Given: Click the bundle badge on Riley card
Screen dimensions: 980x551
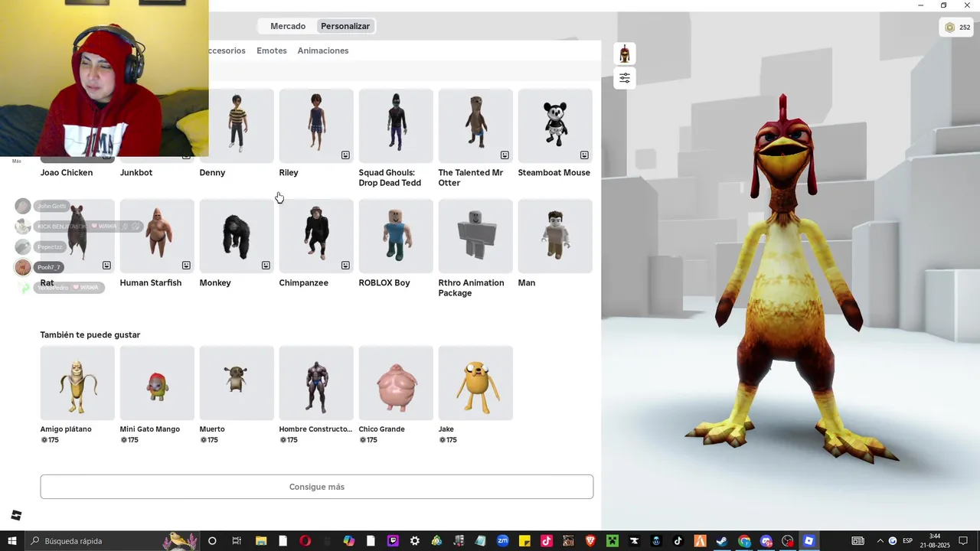Looking at the screenshot, I should coord(345,155).
